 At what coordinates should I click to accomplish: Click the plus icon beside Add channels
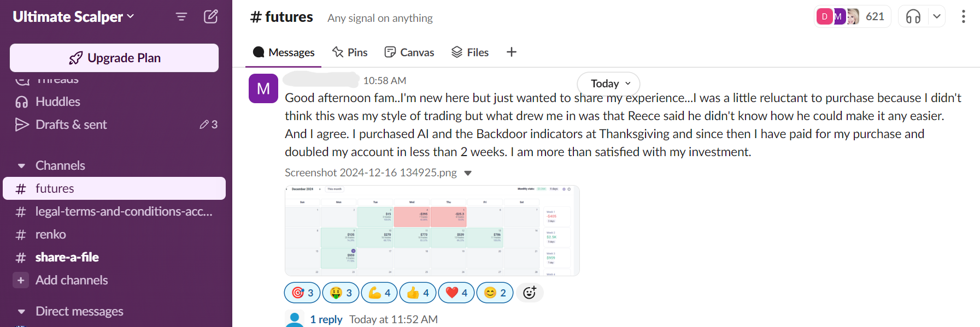pos(21,280)
